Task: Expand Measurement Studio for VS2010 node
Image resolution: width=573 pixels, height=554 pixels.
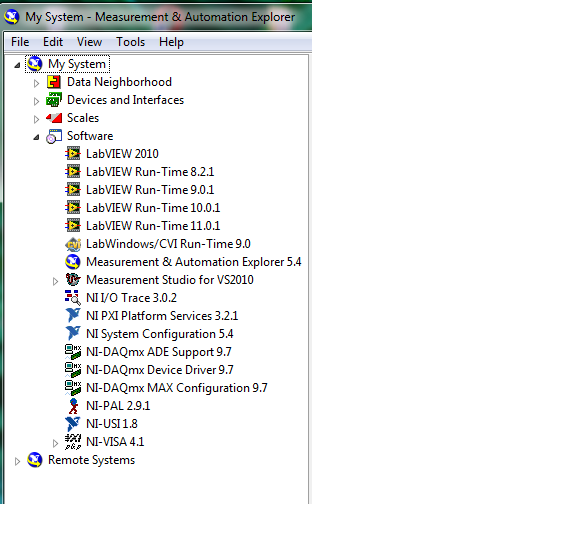Action: pyautogui.click(x=55, y=281)
